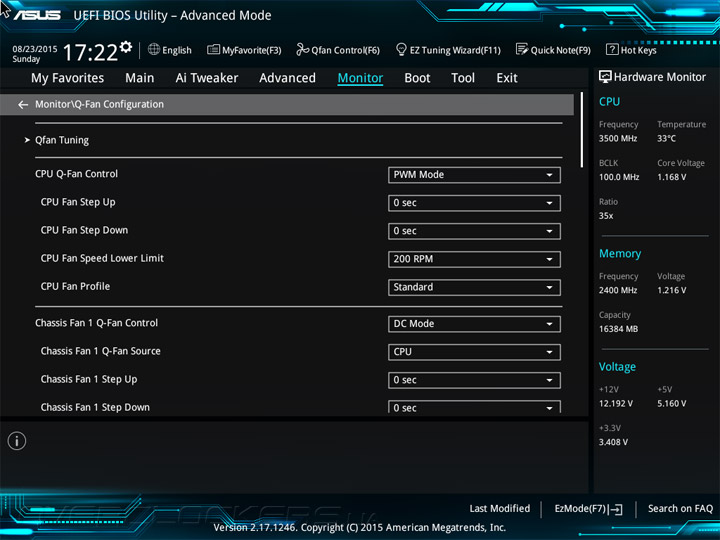720x540 pixels.
Task: Click the +12V reading 12.192 V
Action: click(616, 403)
